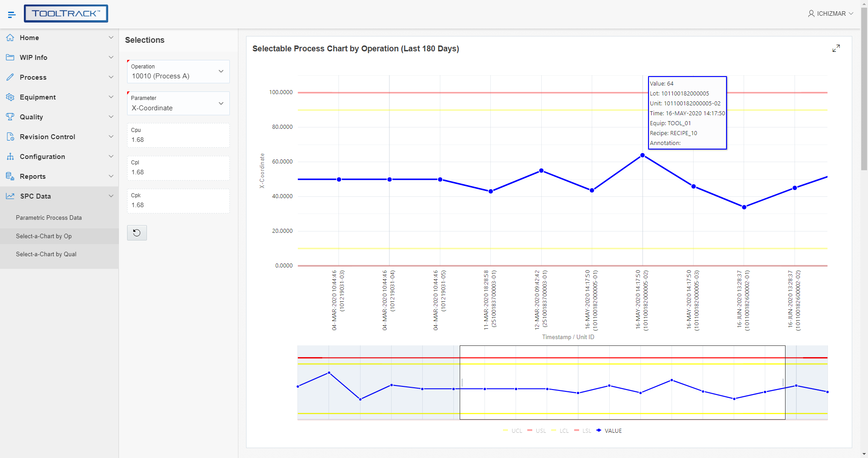Screen dimensions: 868x458
Task: Click inside the Cpu value field
Action: click(178, 140)
